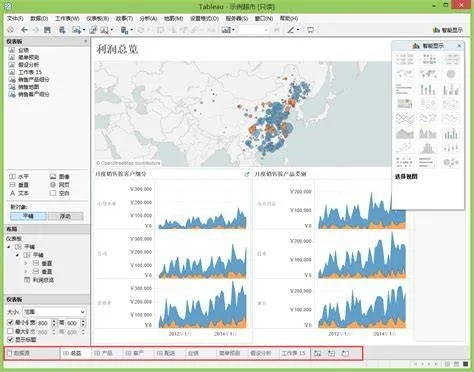Screen dimensions: 474x372
Task: Click the new dashboard icon in bottom tab bar
Action: click(331, 353)
